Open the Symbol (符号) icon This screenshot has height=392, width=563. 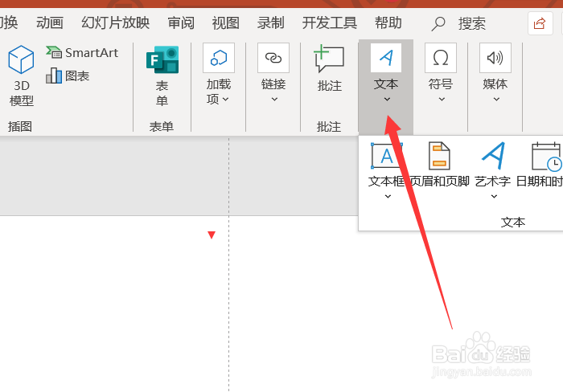coord(441,58)
